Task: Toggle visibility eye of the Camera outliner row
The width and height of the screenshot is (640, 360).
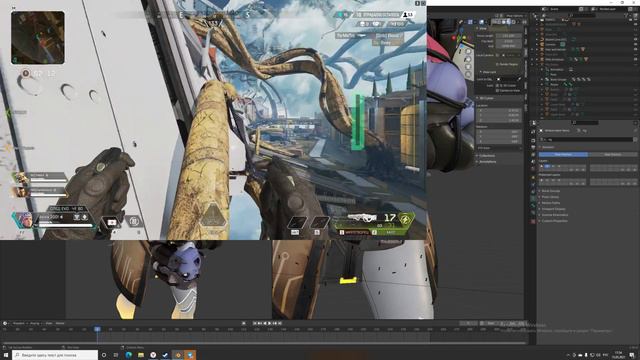Action: pyautogui.click(x=636, y=44)
